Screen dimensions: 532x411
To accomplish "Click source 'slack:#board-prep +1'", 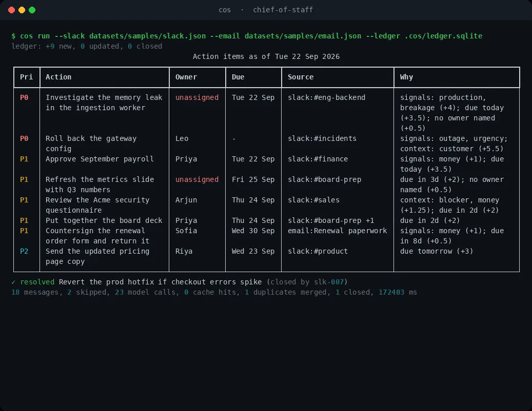I will pyautogui.click(x=331, y=220).
